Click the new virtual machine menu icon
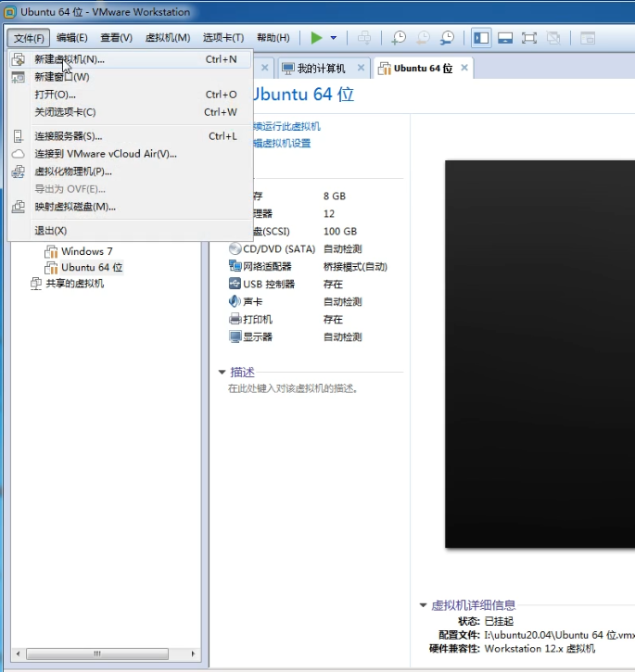This screenshot has width=635, height=672. (x=18, y=59)
